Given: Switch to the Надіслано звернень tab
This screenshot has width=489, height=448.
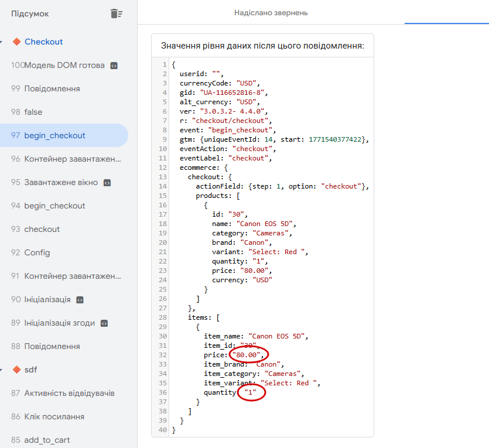Looking at the screenshot, I should pos(271,12).
